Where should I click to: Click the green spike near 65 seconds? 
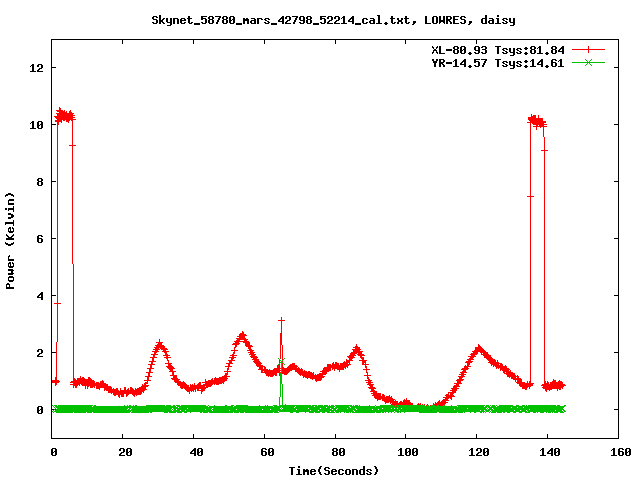pyautogui.click(x=281, y=361)
